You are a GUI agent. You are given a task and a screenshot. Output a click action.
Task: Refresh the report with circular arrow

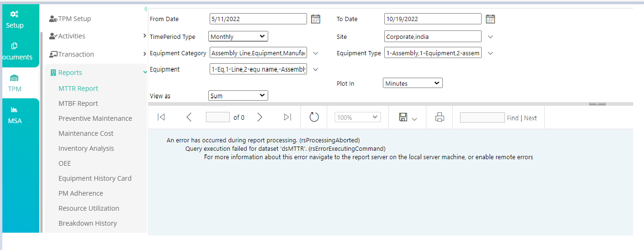(x=314, y=117)
